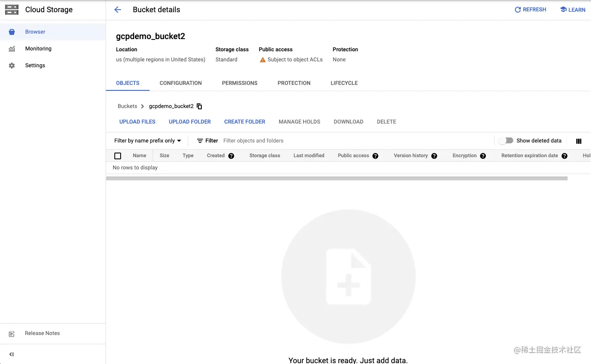
Task: Click help icon next to Created column
Action: [x=231, y=156]
